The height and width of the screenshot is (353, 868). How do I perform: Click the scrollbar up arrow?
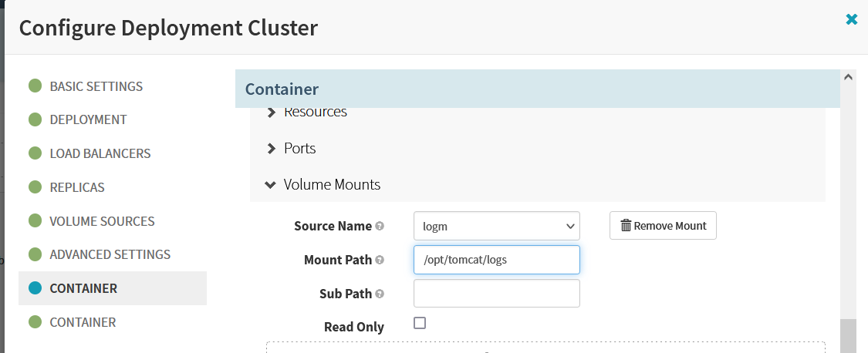coord(848,78)
